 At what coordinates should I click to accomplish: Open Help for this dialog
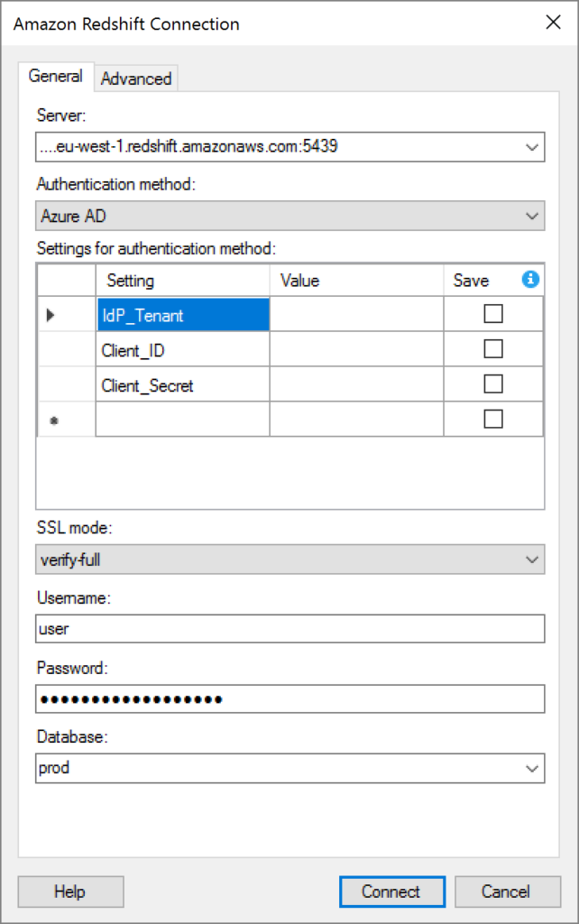[x=70, y=892]
